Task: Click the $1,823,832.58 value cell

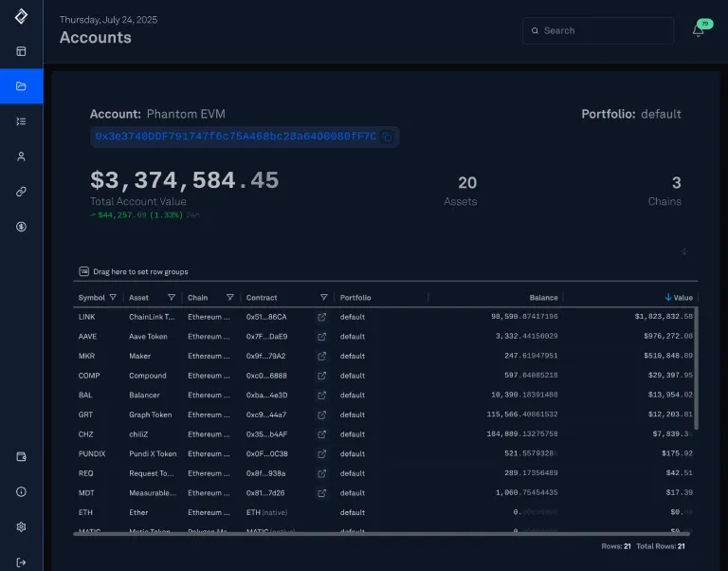Action: click(x=664, y=317)
